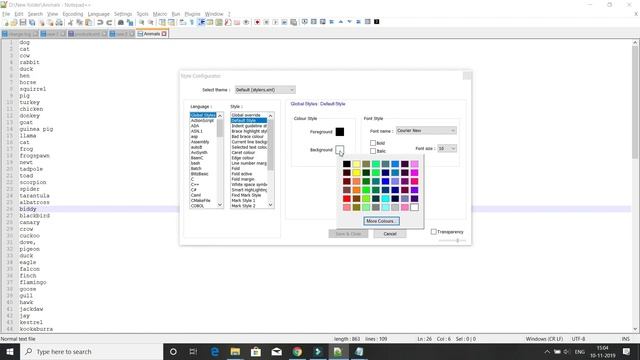Select ActionScript in the Language list
This screenshot has width=640, height=360.
pos(203,121)
